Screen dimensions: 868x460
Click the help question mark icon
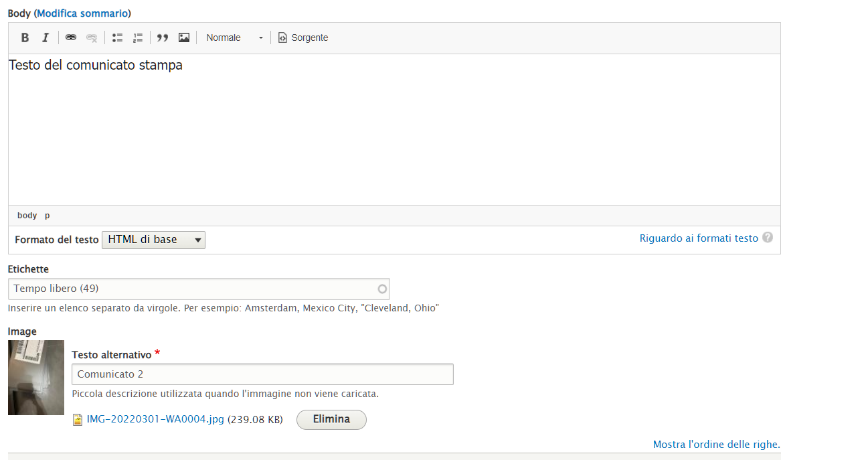768,237
